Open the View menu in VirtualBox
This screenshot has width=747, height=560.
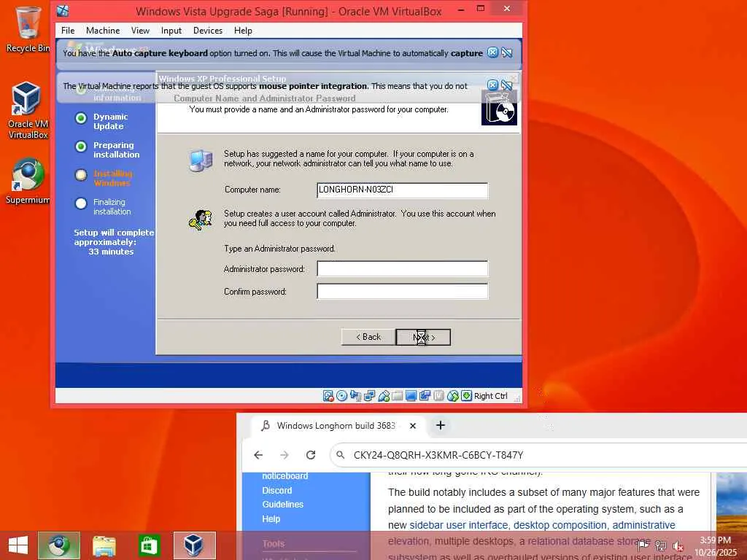pyautogui.click(x=140, y=31)
